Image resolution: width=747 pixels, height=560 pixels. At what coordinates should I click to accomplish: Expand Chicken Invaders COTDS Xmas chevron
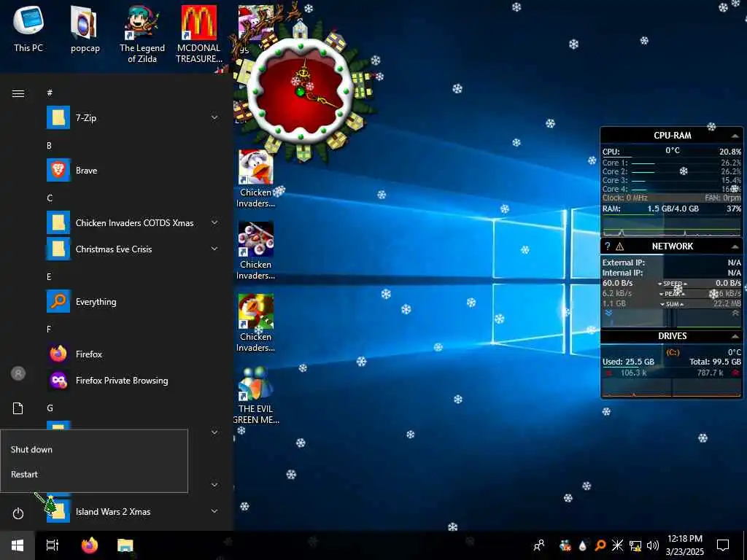pyautogui.click(x=214, y=222)
